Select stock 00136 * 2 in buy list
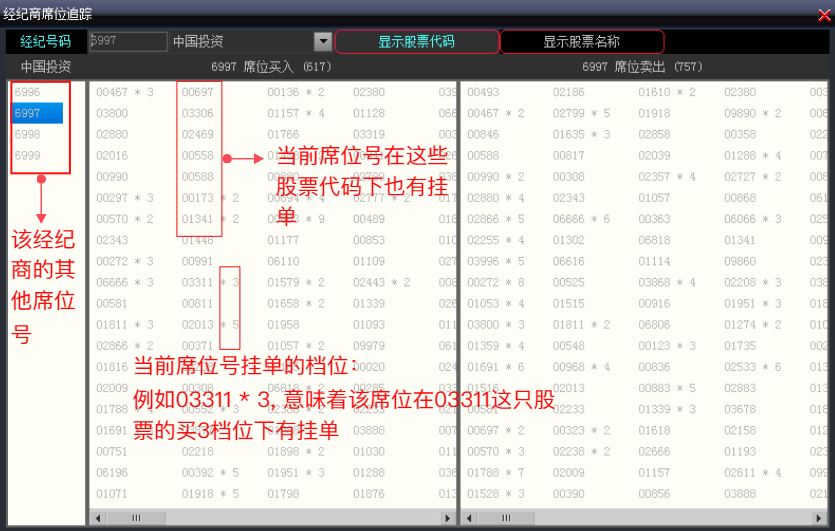The image size is (835, 531). click(296, 92)
